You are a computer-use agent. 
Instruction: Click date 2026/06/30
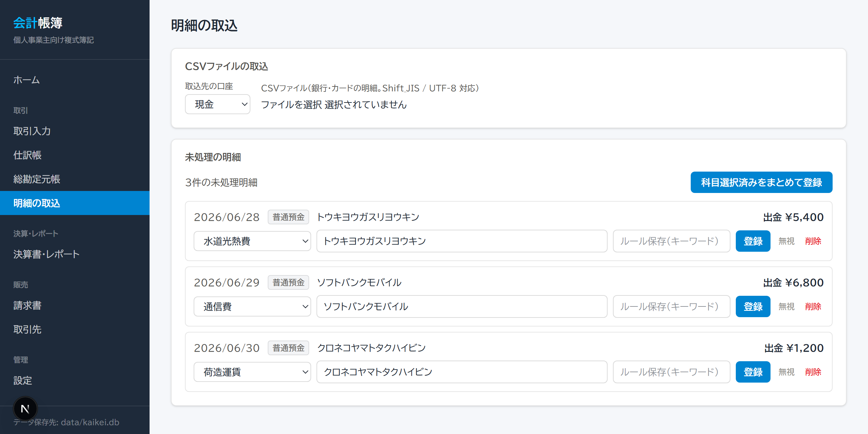click(x=227, y=348)
